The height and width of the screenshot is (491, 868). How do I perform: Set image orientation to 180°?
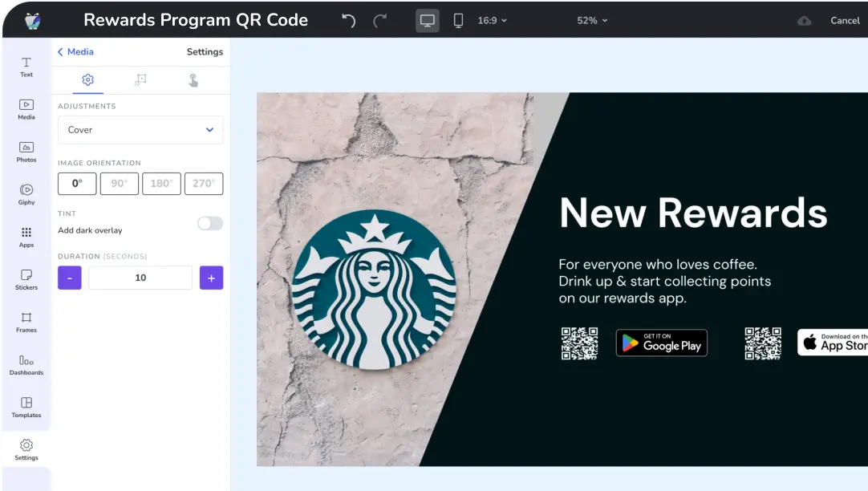pyautogui.click(x=161, y=184)
